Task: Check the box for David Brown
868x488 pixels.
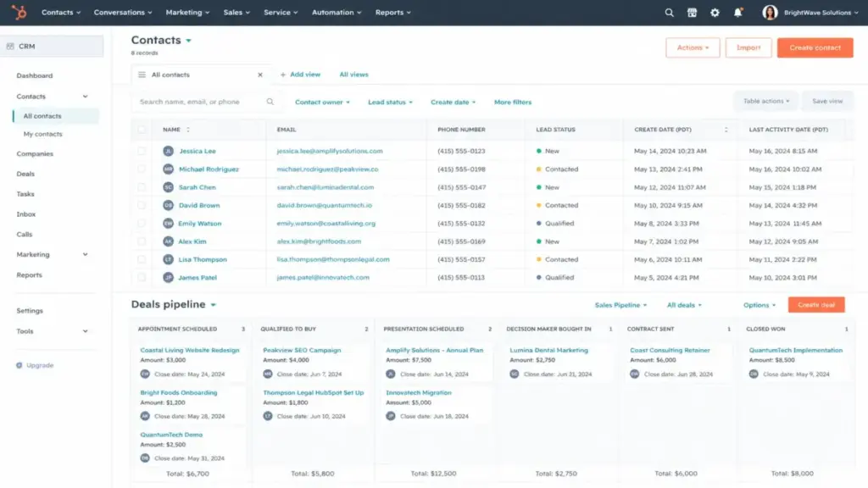Action: [x=142, y=205]
